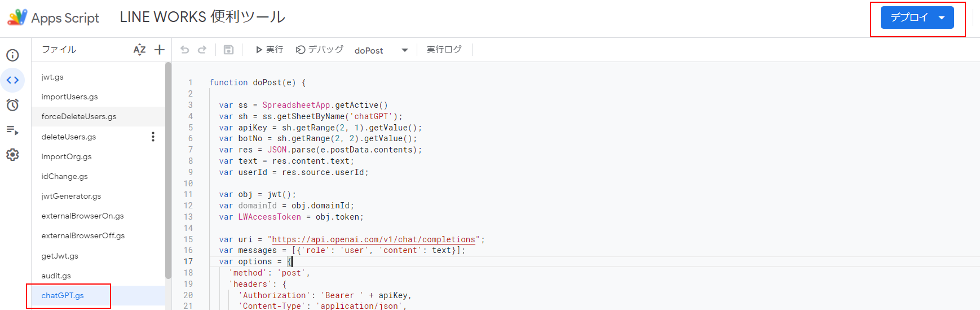Click the 'var obj = jwt();' line
This screenshot has width=980, height=310.
coord(257,194)
